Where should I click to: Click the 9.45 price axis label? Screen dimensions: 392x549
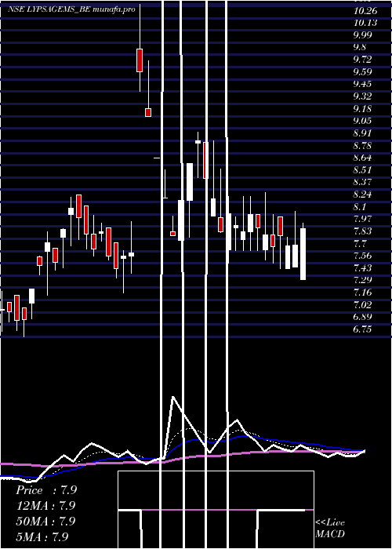(362, 84)
